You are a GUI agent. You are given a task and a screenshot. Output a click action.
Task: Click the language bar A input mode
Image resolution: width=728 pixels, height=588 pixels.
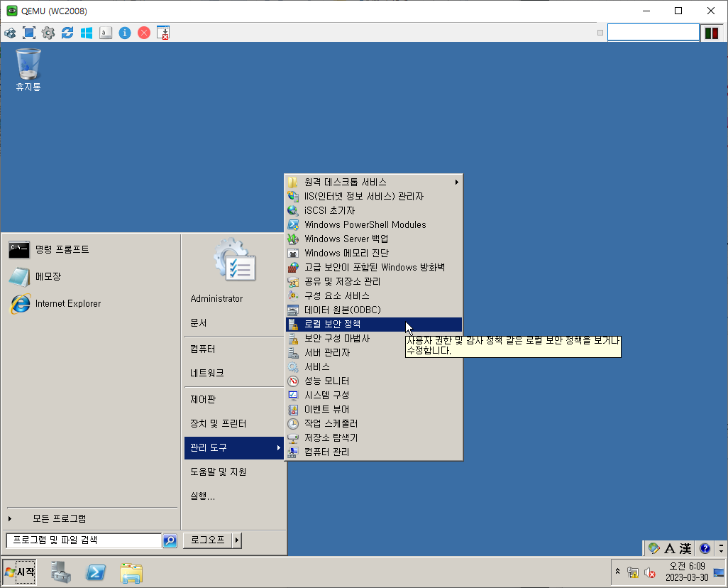(x=670, y=548)
